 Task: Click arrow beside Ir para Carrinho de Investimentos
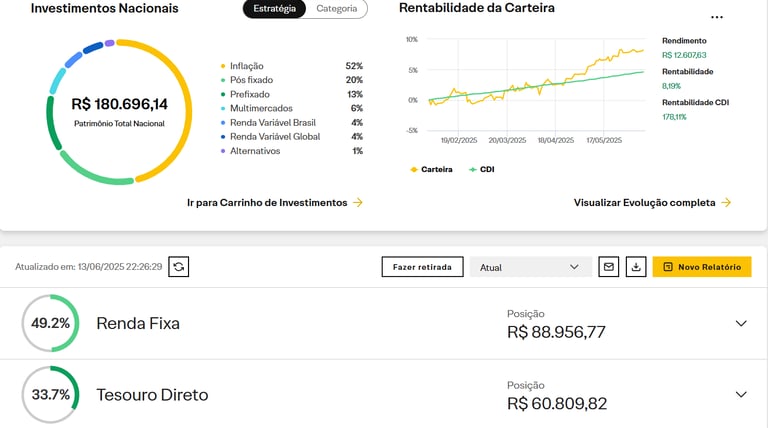[358, 202]
